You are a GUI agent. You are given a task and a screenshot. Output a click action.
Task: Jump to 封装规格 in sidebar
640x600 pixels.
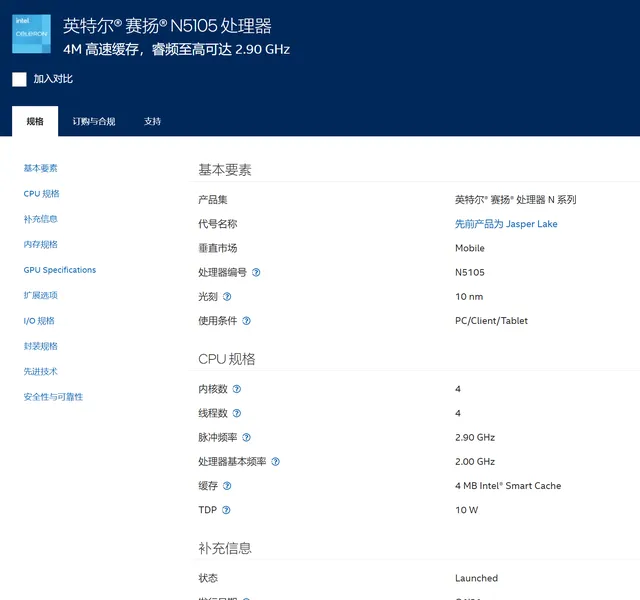click(x=40, y=346)
